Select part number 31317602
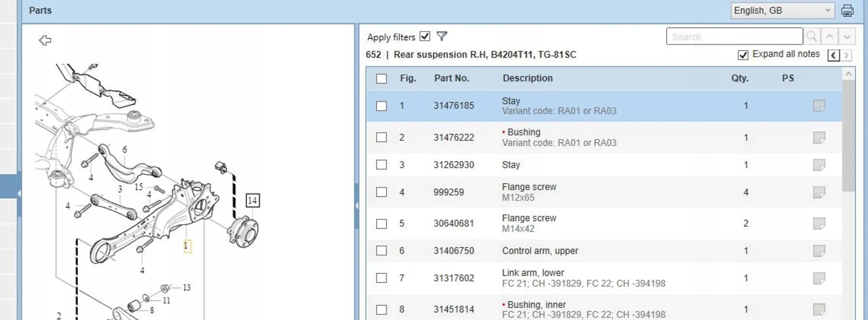868x320 pixels. click(453, 278)
